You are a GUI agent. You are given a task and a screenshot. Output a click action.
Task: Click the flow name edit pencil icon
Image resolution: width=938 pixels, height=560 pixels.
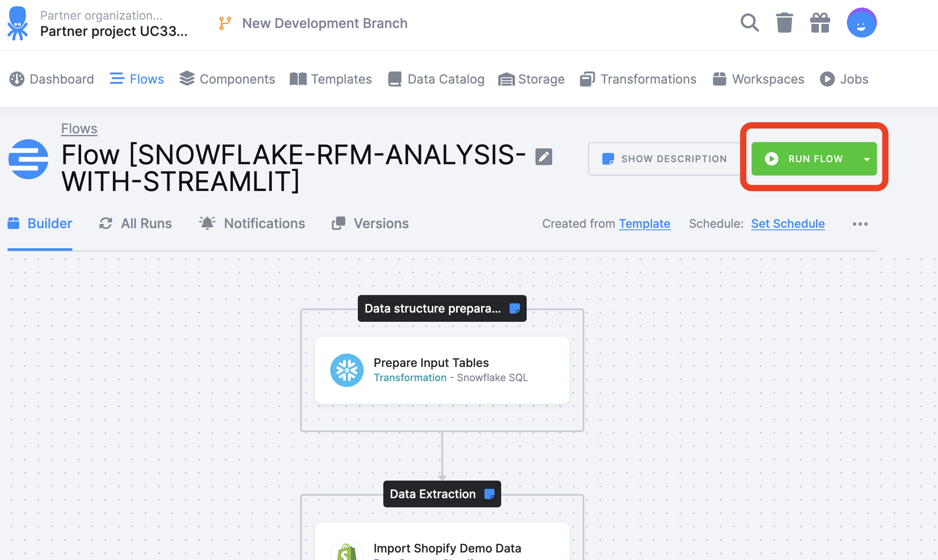coord(544,157)
